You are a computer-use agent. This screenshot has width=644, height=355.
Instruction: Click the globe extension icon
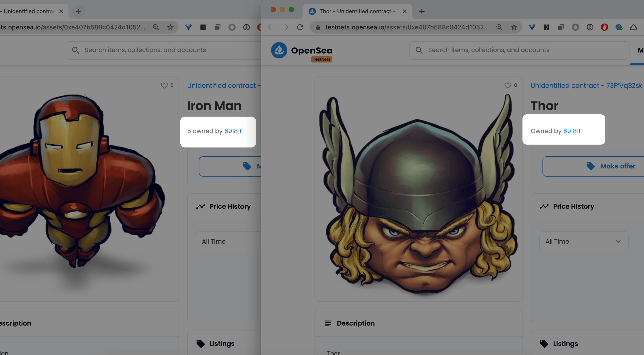coord(619,27)
